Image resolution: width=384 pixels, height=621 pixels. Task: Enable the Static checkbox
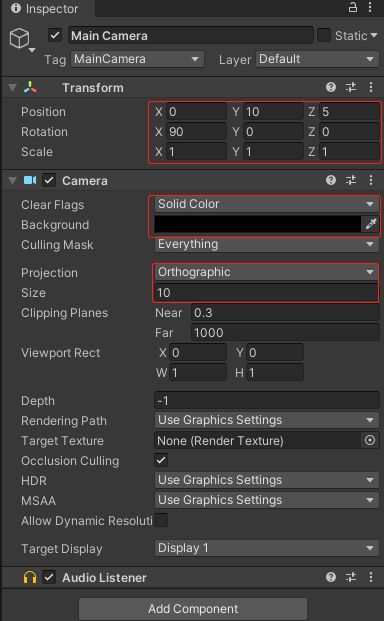pos(323,36)
